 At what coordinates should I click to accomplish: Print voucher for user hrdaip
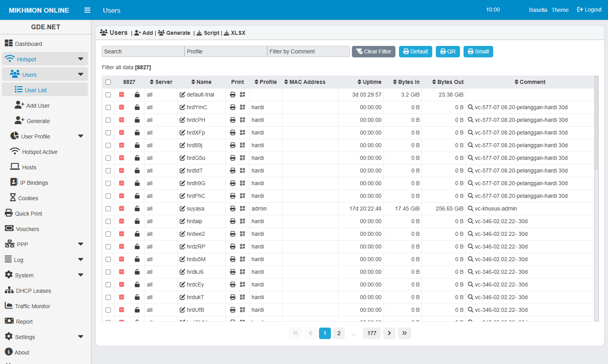[x=233, y=221]
